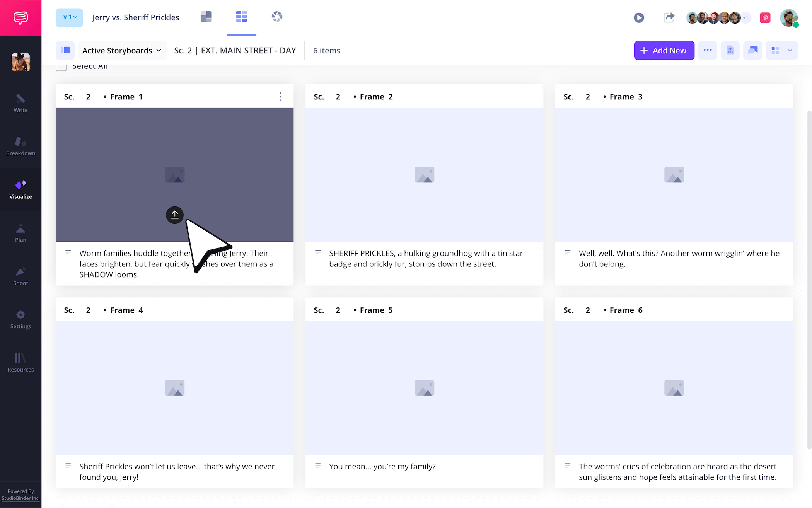This screenshot has width=812, height=508.
Task: Open Resources from the sidebar
Action: [x=20, y=363]
